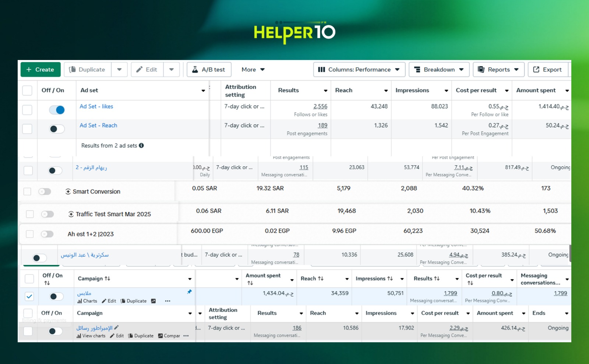Click the three-dots menu in the ملابس row
Screen dimensions: 589x364
point(167,301)
